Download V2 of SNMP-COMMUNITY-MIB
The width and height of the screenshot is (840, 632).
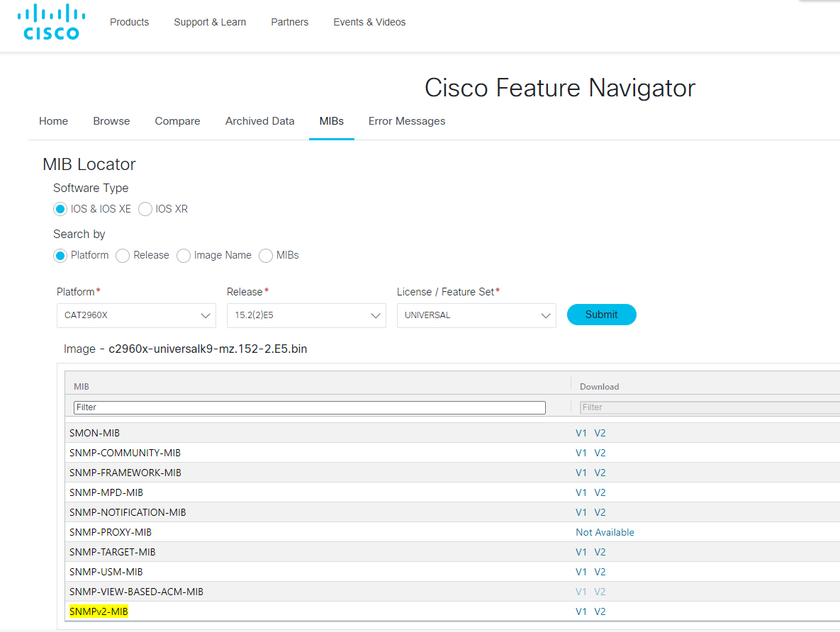tap(600, 453)
